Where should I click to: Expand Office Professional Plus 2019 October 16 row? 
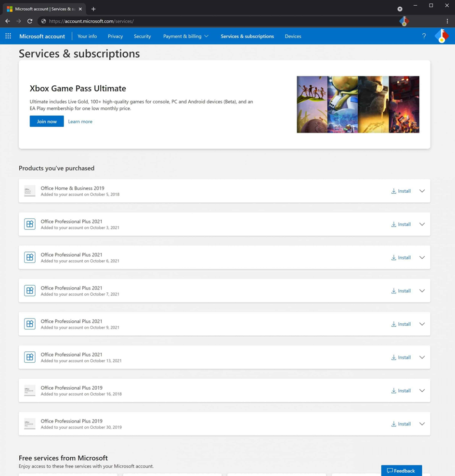click(x=422, y=390)
